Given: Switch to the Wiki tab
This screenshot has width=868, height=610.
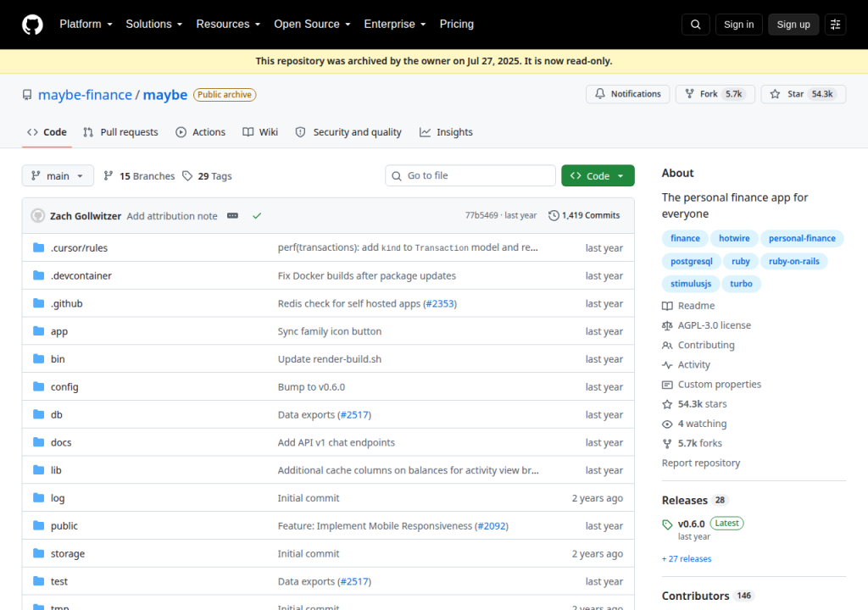Looking at the screenshot, I should tap(260, 132).
